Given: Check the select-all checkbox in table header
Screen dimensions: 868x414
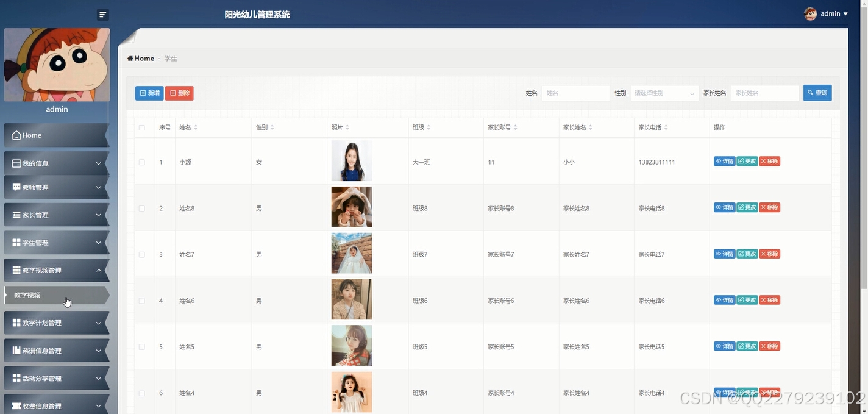Looking at the screenshot, I should (x=141, y=127).
